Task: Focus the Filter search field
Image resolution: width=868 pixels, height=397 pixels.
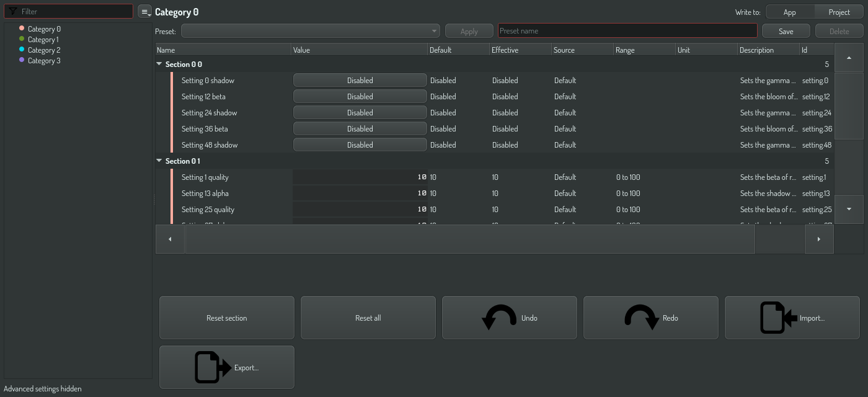Action: coord(68,11)
